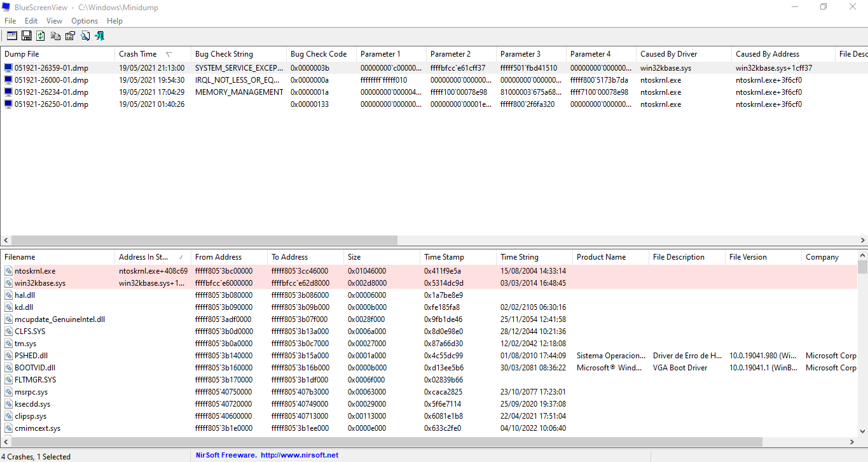
Task: Open the View menu
Action: point(55,21)
